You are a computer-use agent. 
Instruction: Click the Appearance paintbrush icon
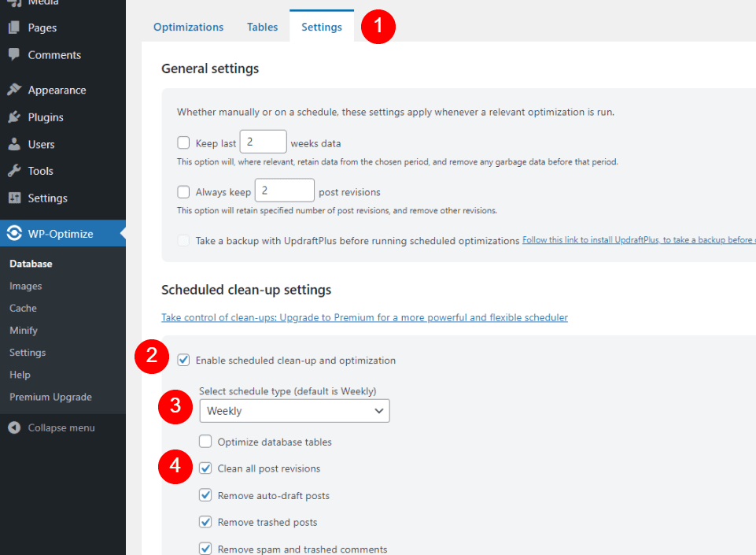coord(14,90)
